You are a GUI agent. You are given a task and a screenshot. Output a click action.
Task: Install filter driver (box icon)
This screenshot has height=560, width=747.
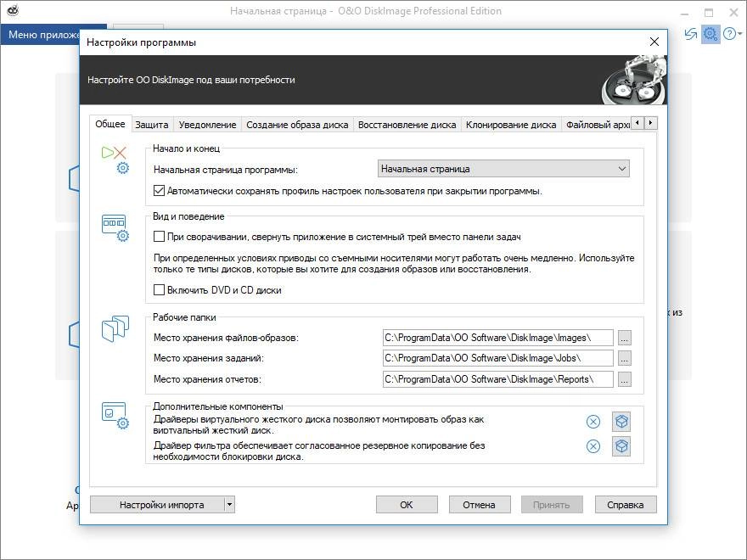coord(621,446)
